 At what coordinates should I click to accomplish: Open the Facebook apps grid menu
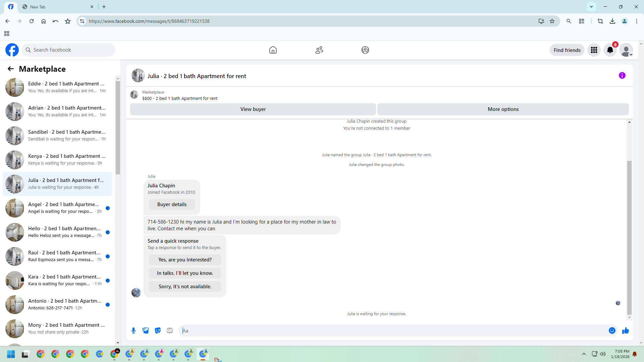[x=594, y=50]
